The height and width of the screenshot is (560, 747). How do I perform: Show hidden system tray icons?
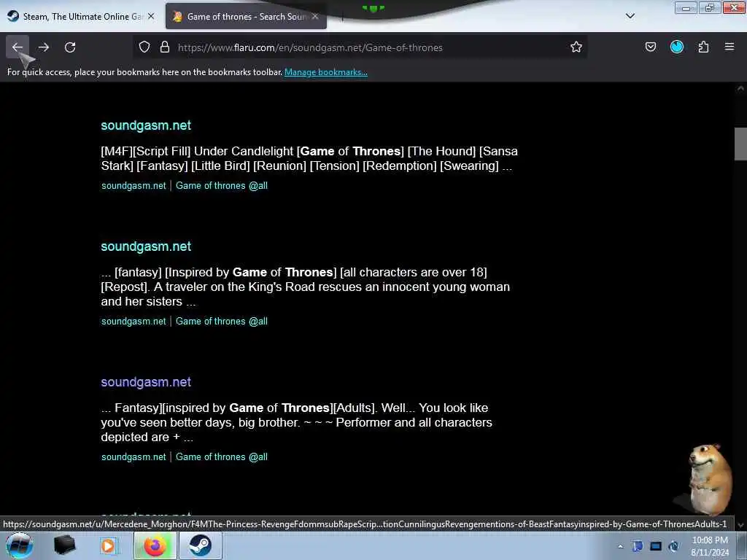pos(620,546)
